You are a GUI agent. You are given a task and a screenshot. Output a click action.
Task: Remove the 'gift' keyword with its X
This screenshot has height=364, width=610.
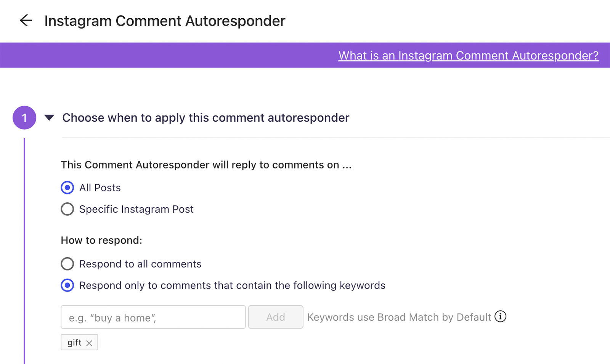pos(89,343)
